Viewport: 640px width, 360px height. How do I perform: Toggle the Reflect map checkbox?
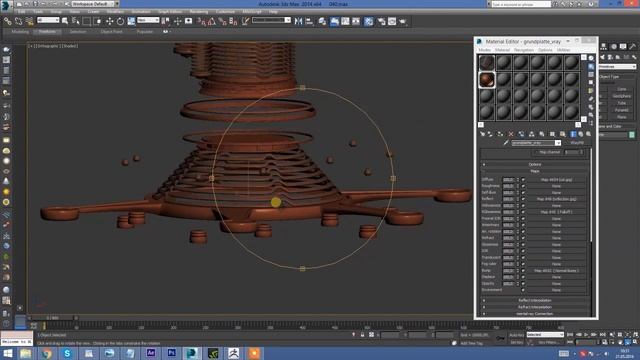coord(523,199)
